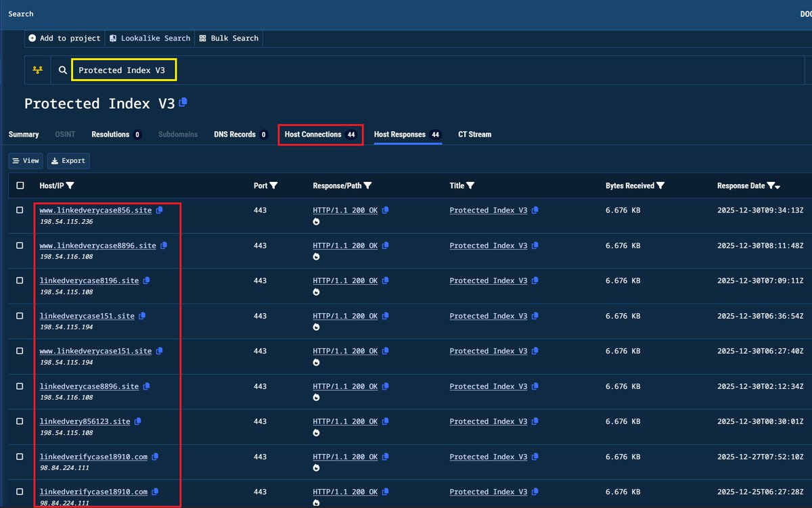Viewport: 812px width, 508px height.
Task: Copy title in row dated 2025-12-27T07:52:10Z
Action: coord(535,457)
